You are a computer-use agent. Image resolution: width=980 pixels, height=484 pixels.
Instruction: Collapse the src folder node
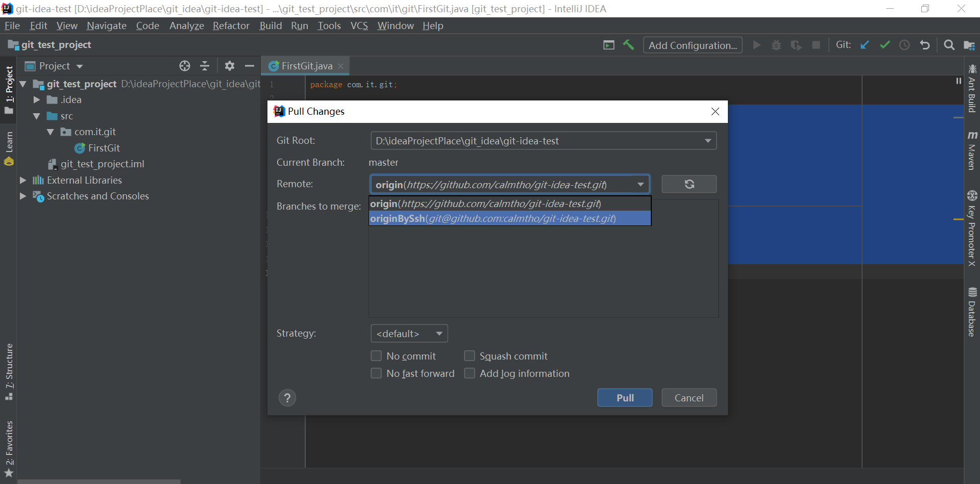pyautogui.click(x=36, y=116)
